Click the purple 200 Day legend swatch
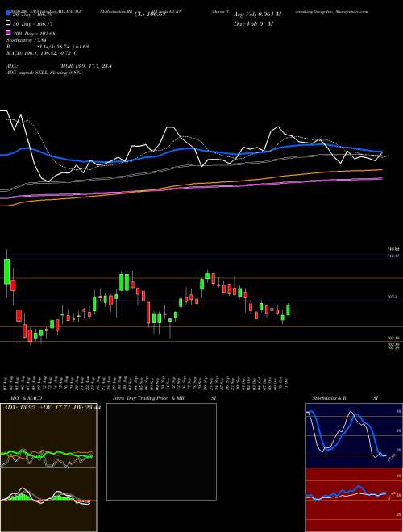The width and height of the screenshot is (403, 532). [8, 33]
